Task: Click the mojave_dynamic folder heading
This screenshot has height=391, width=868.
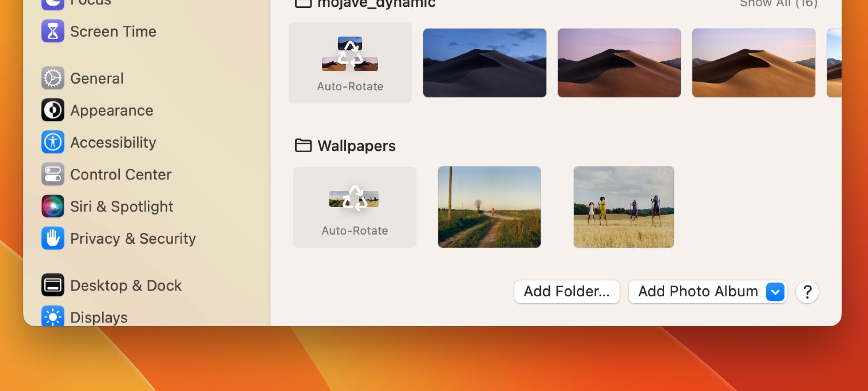Action: pyautogui.click(x=377, y=4)
